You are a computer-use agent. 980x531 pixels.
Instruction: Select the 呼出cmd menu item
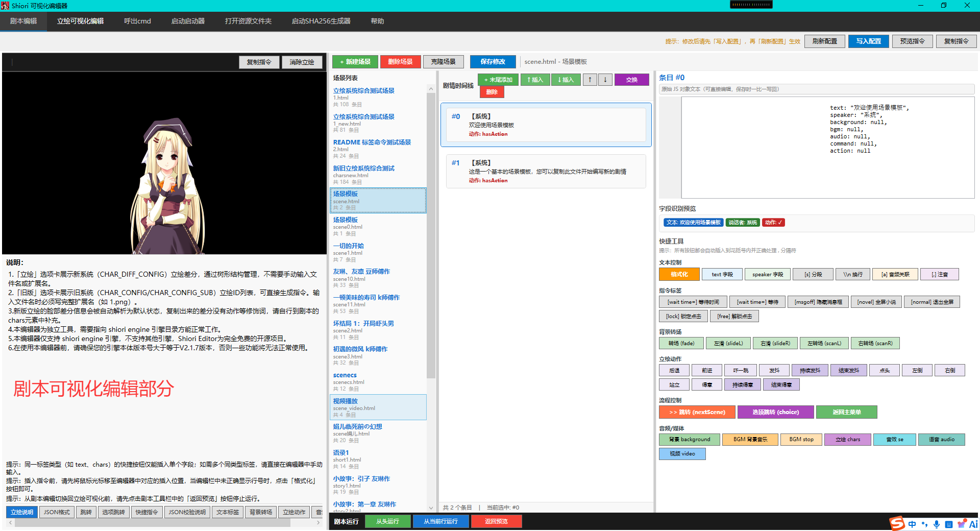click(137, 21)
